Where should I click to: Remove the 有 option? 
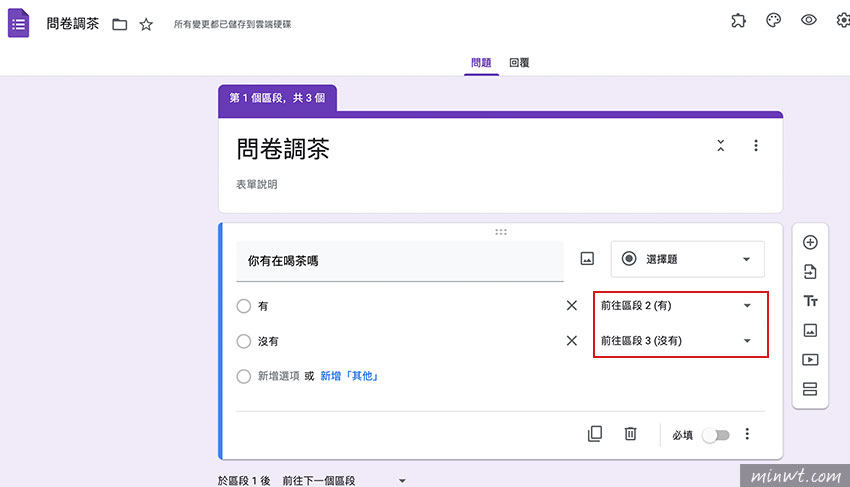(571, 306)
